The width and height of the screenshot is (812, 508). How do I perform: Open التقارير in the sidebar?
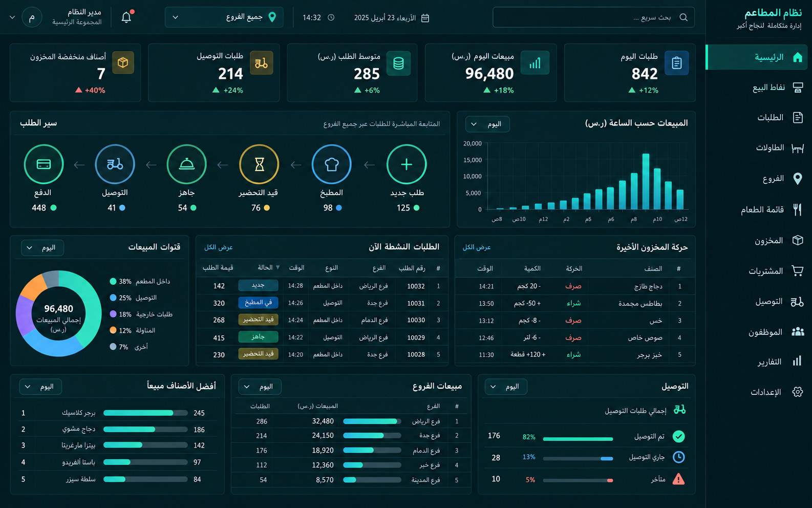(757, 362)
